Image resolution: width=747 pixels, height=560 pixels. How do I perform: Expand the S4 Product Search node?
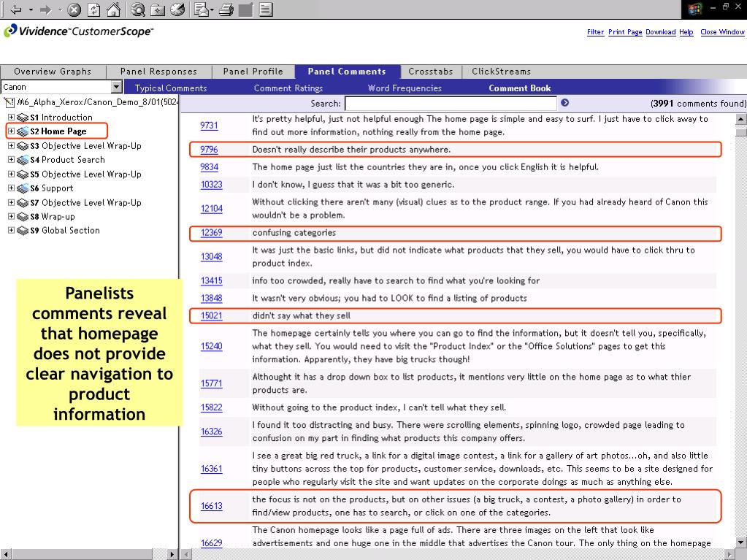11,159
